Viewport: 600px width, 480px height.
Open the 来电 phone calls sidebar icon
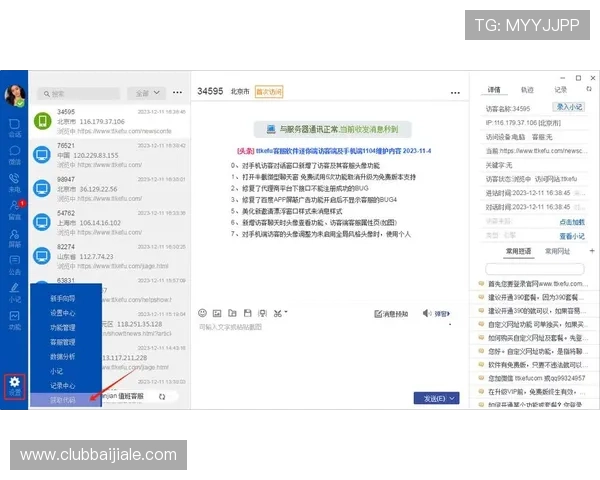15,183
